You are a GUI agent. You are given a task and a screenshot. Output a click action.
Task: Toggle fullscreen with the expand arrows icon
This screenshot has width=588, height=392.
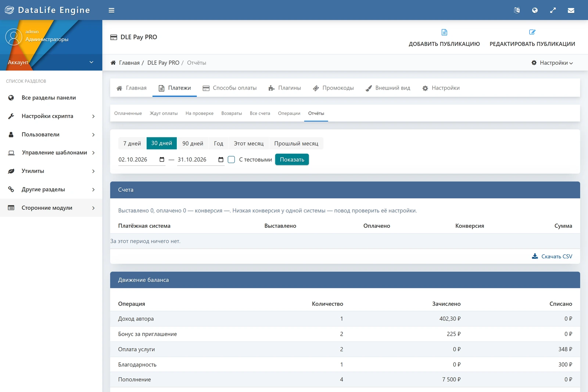553,10
